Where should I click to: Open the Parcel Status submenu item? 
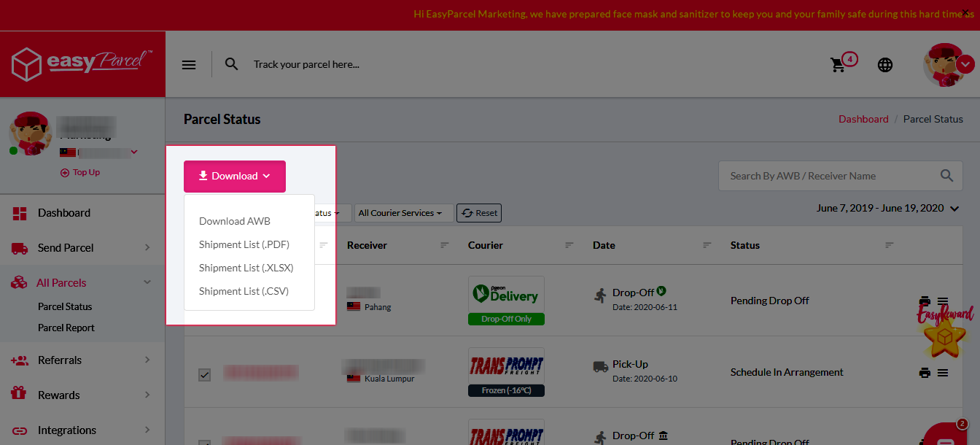point(65,306)
